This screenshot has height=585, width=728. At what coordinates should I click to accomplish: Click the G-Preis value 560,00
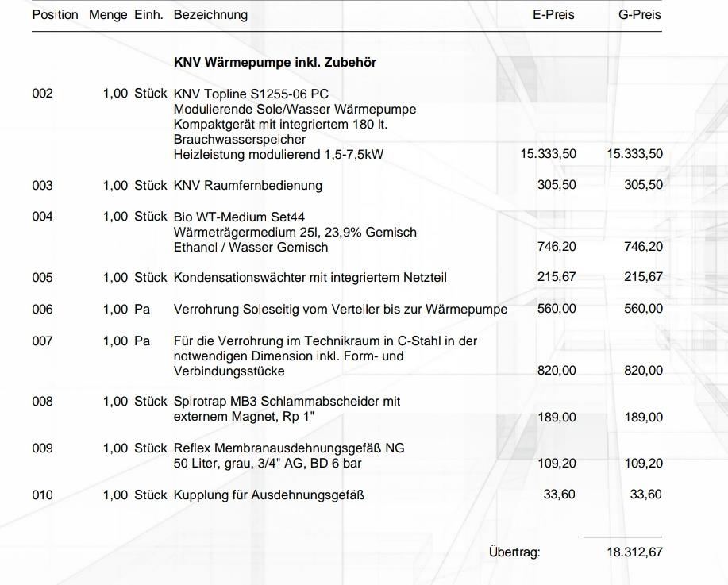(x=644, y=309)
